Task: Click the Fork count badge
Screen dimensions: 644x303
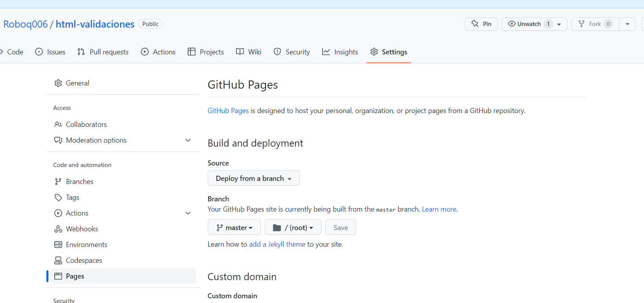Action: click(608, 24)
